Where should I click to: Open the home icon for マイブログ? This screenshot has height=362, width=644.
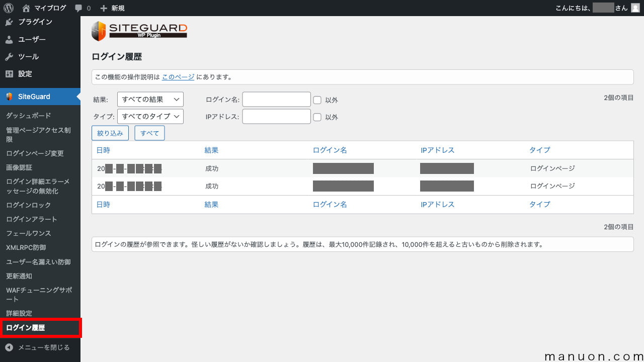[x=26, y=8]
